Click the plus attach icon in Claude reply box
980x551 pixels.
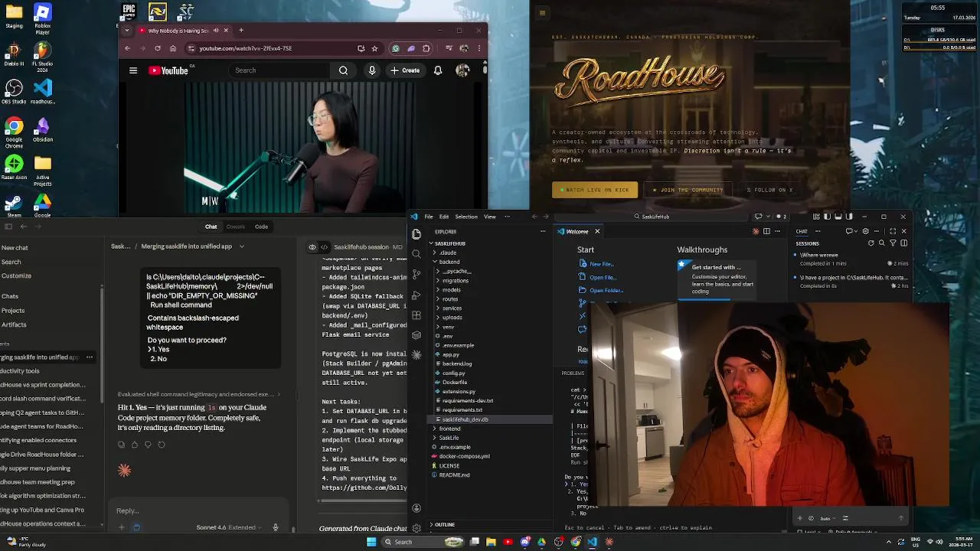(121, 527)
